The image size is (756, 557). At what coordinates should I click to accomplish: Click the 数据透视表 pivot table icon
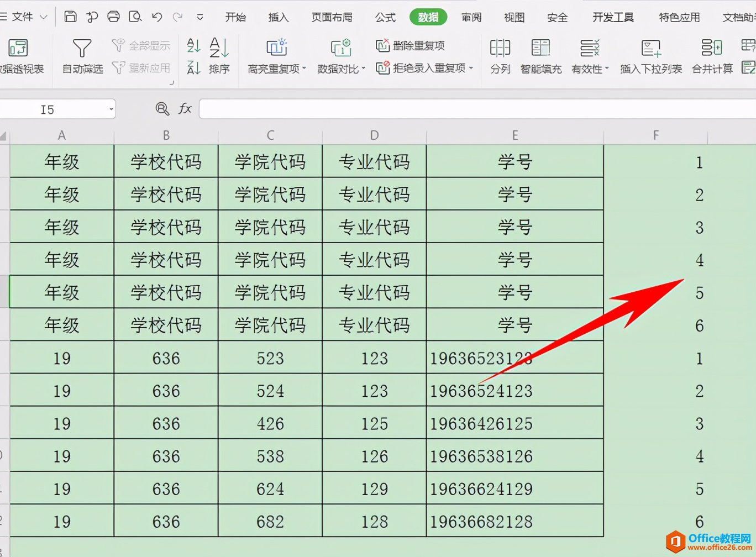coord(18,48)
